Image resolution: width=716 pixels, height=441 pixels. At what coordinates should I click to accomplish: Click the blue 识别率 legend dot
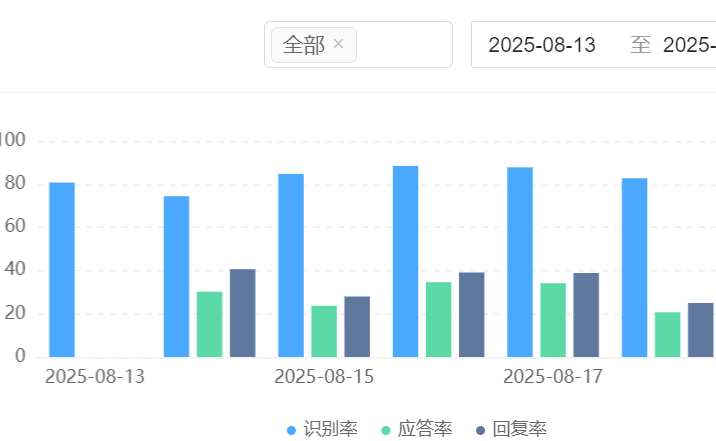coord(292,430)
